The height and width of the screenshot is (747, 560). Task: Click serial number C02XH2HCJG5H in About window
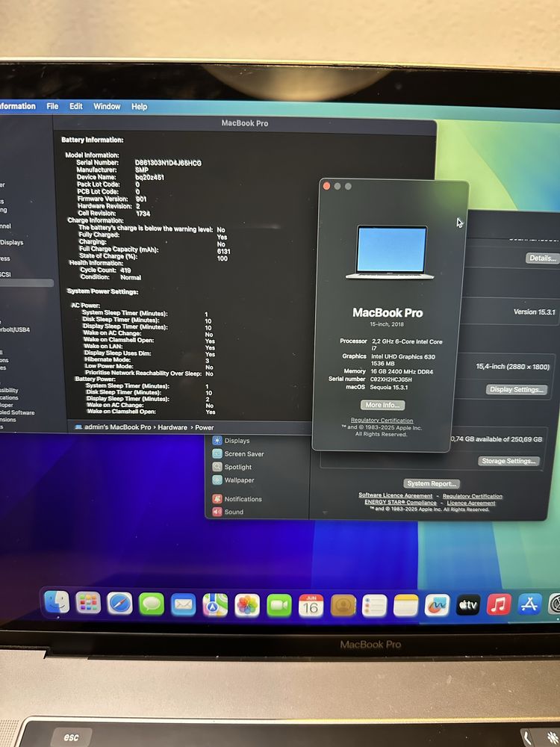391,379
